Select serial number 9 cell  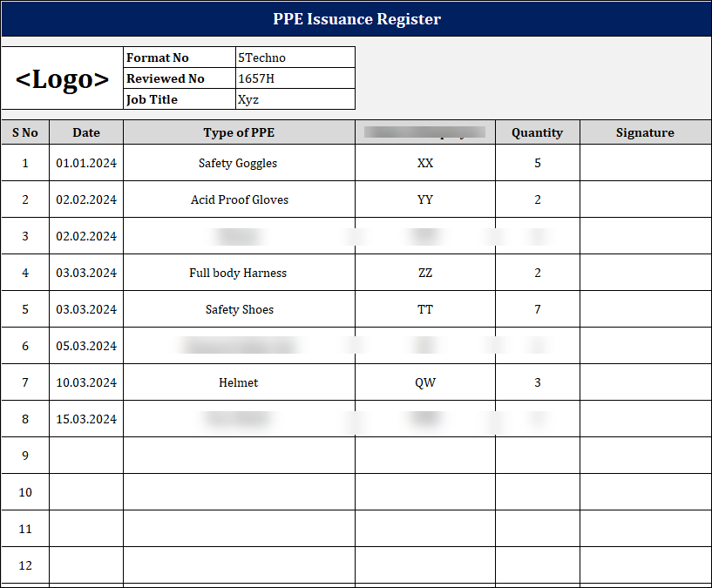point(25,456)
